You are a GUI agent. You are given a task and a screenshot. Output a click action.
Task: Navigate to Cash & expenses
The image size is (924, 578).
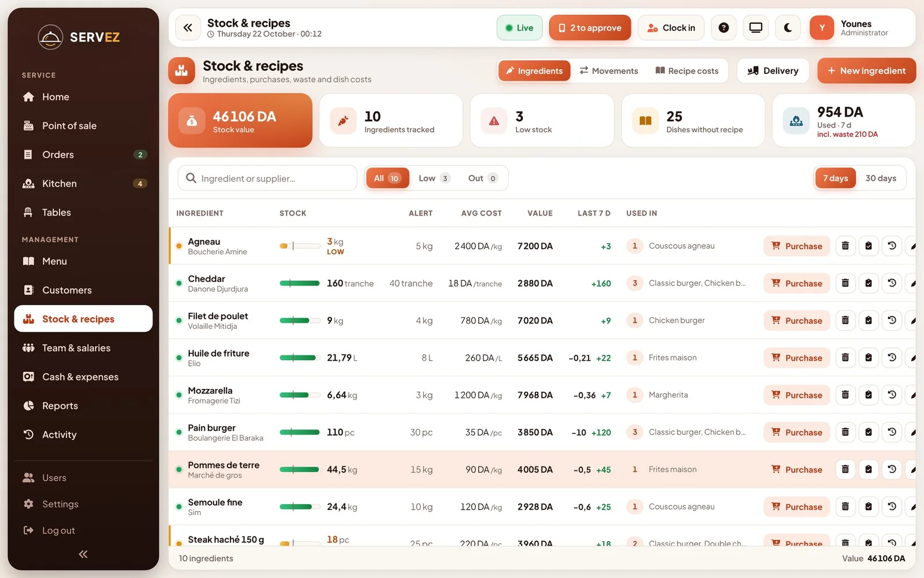pyautogui.click(x=83, y=377)
